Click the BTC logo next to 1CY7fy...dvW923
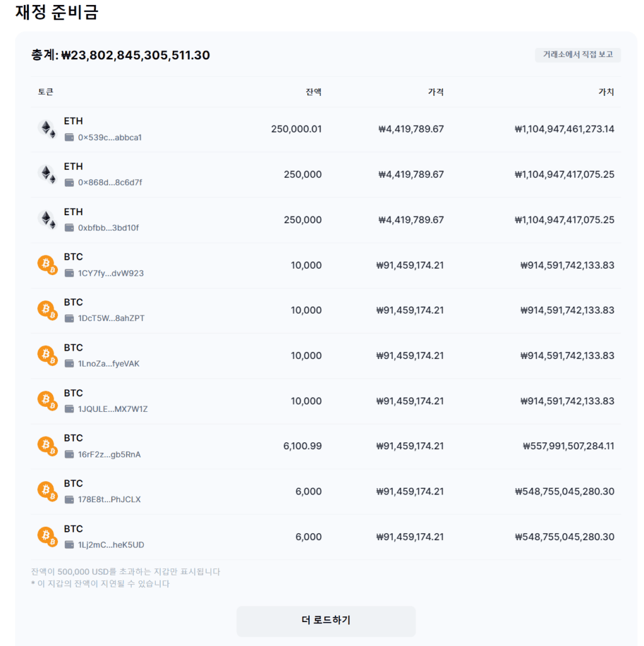Screen dimensions: 644x646 [x=47, y=265]
